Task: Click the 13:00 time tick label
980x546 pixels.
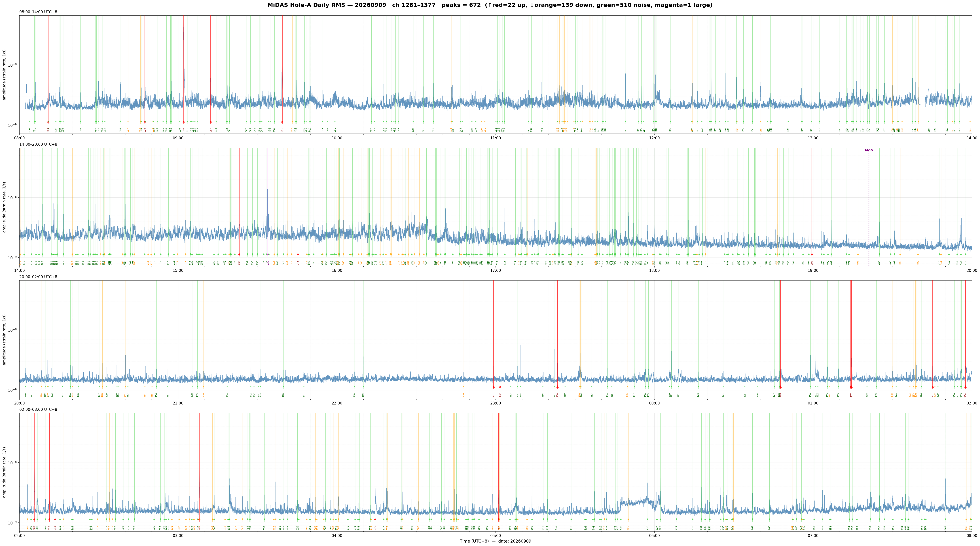Action: tap(813, 138)
